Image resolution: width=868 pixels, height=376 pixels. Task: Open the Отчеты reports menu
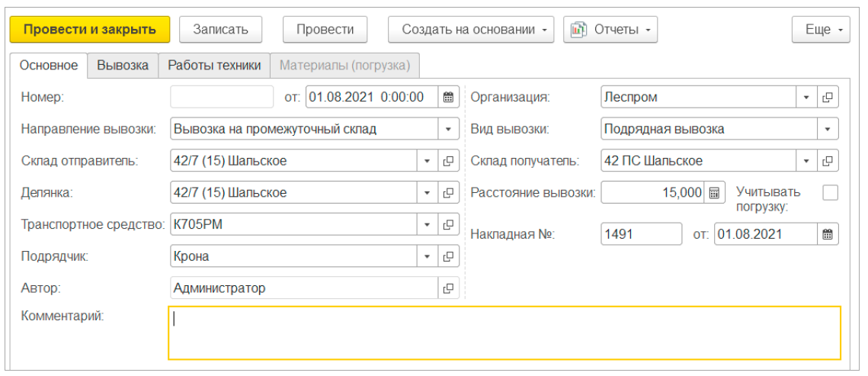click(610, 30)
